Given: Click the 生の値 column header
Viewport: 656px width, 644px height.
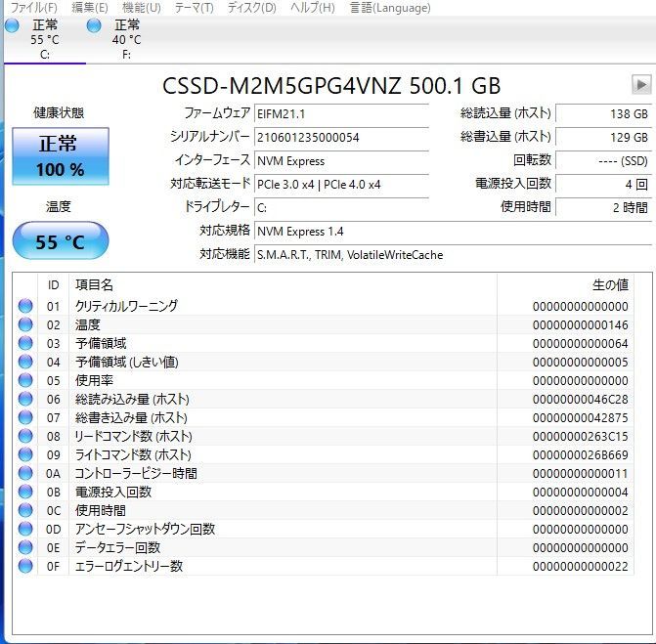Looking at the screenshot, I should [566, 285].
